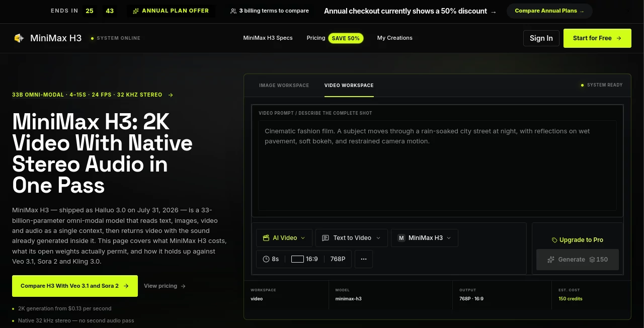Click the Native 32 kHz stereo bullet

pyautogui.click(x=76, y=320)
